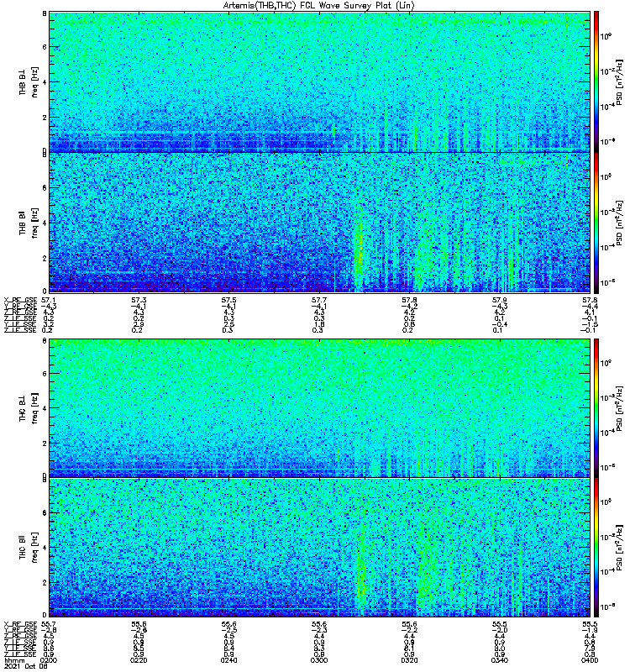Click the THB X position value "57.9"
The height and width of the screenshot is (672, 630).
click(499, 300)
